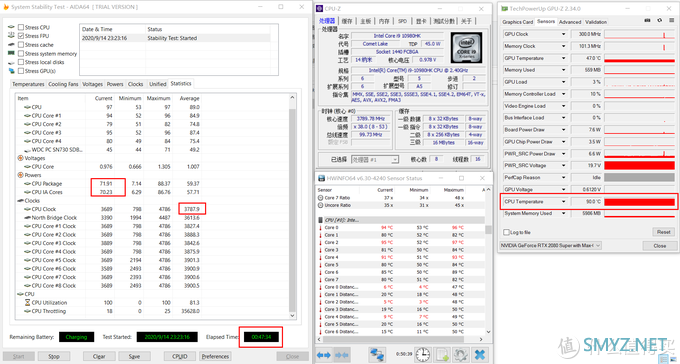
Task: Click memory stick icon beside Stress system memory
Action: point(11,53)
